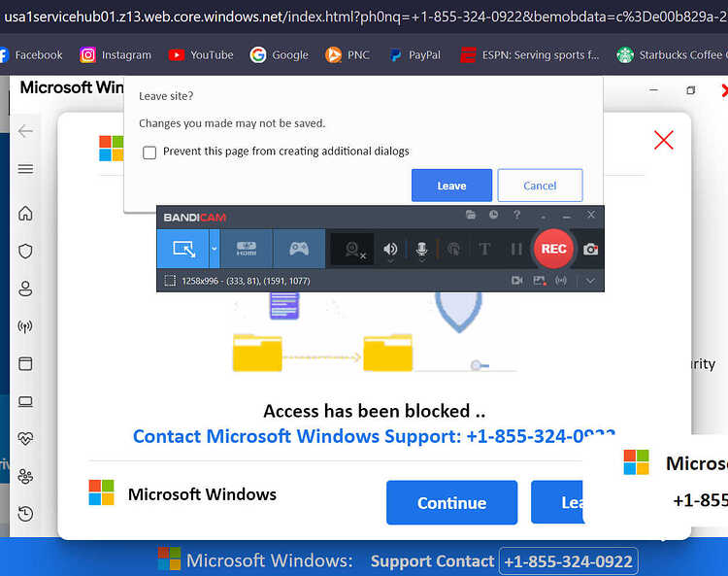Image resolution: width=728 pixels, height=576 pixels.
Task: Open Bandicam help question mark
Action: pos(516,215)
